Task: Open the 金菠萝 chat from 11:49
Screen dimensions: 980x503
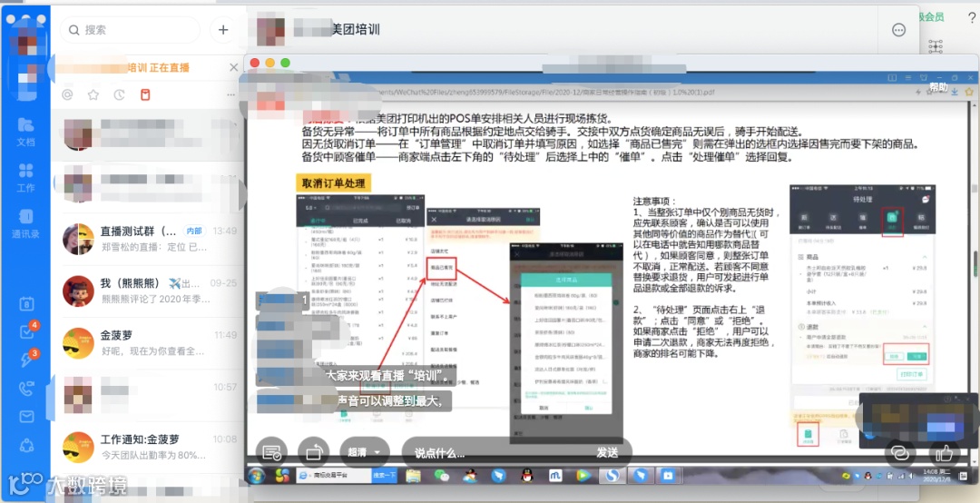Action: 148,343
